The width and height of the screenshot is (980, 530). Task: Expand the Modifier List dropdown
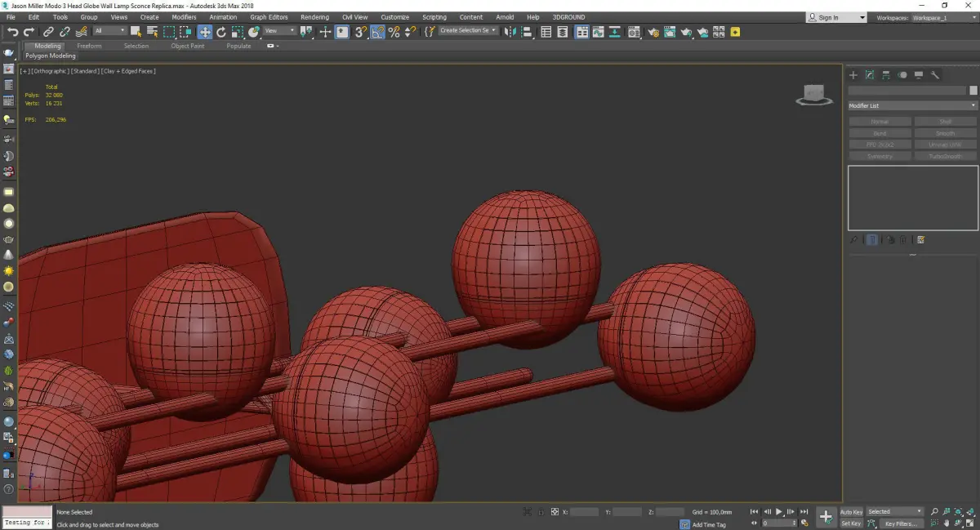click(912, 106)
